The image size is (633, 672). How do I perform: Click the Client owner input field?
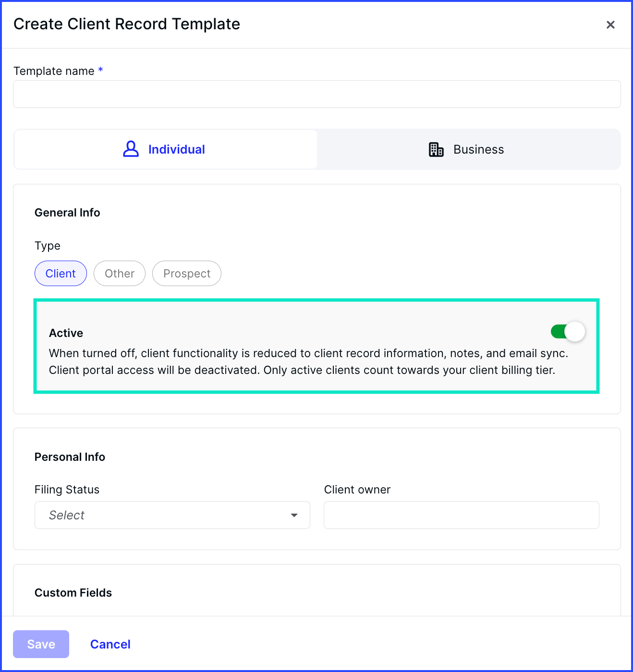[x=461, y=515]
